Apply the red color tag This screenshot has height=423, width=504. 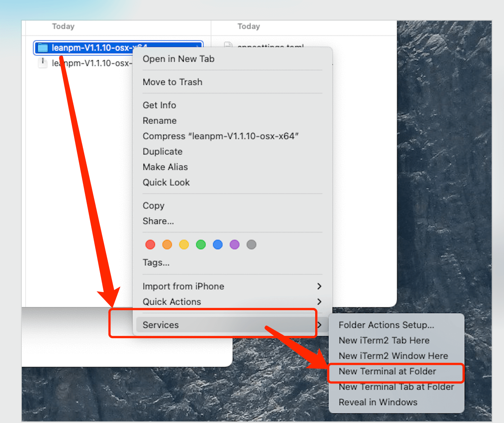[x=150, y=245]
